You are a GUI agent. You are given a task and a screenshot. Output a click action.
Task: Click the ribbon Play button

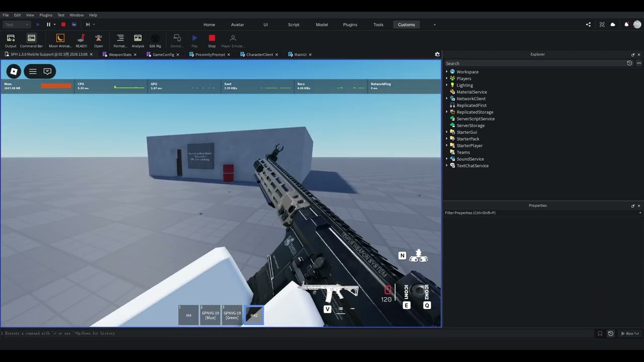(x=195, y=41)
